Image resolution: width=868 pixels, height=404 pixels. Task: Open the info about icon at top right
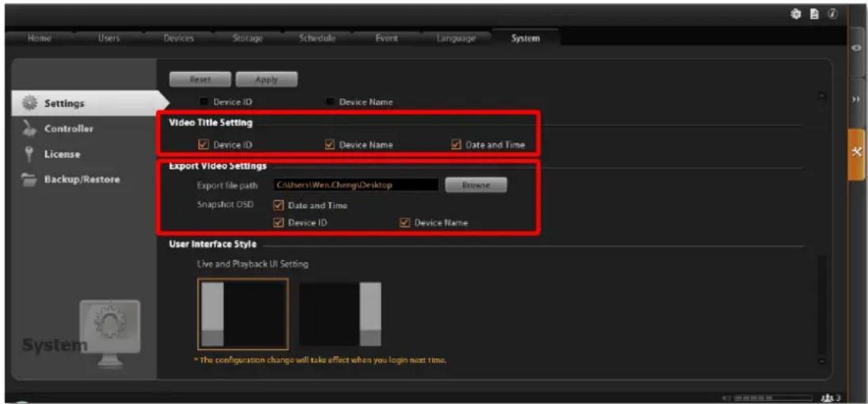pyautogui.click(x=832, y=14)
